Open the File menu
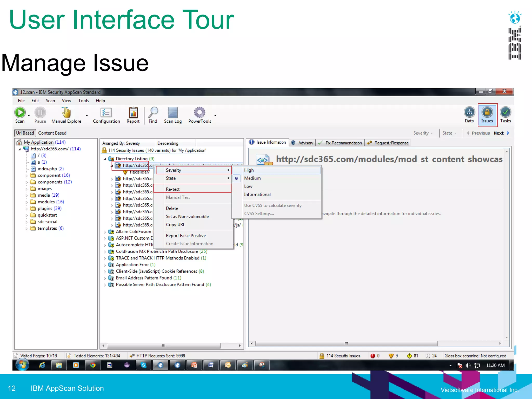The image size is (532, 399). tap(21, 101)
